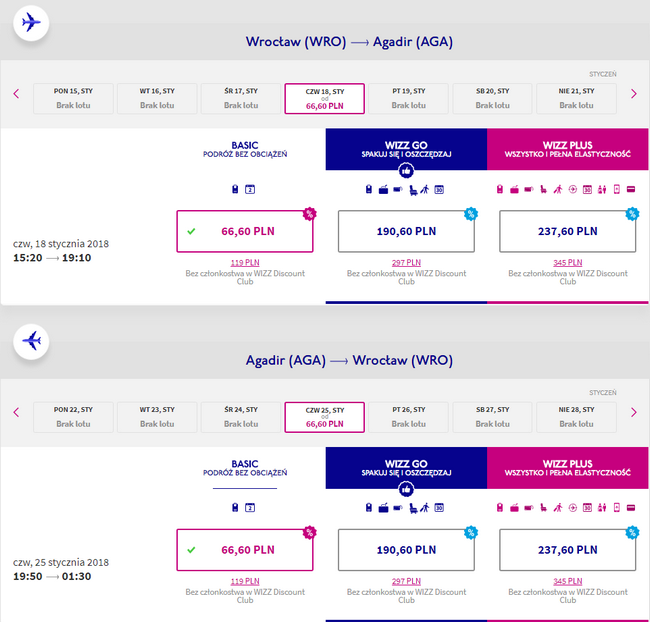Image resolution: width=650 pixels, height=622 pixels.
Task: Click return 297 PLN non-member price link
Action: [406, 581]
